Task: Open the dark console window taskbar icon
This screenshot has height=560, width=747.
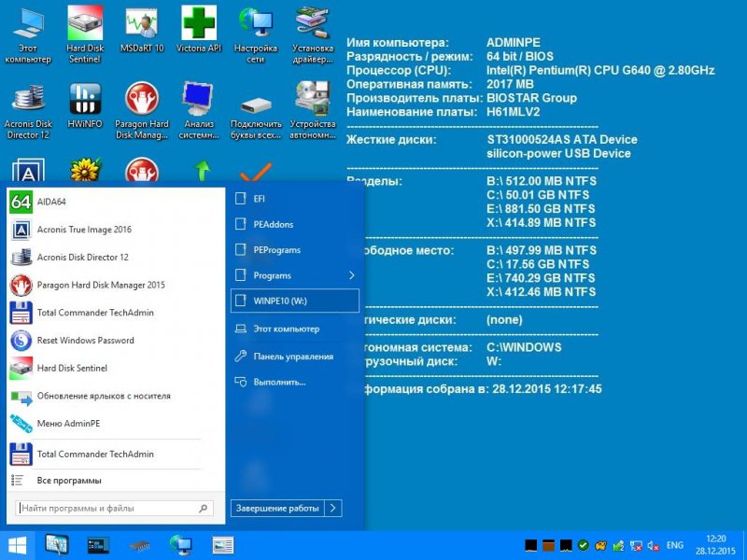Action: (x=98, y=545)
